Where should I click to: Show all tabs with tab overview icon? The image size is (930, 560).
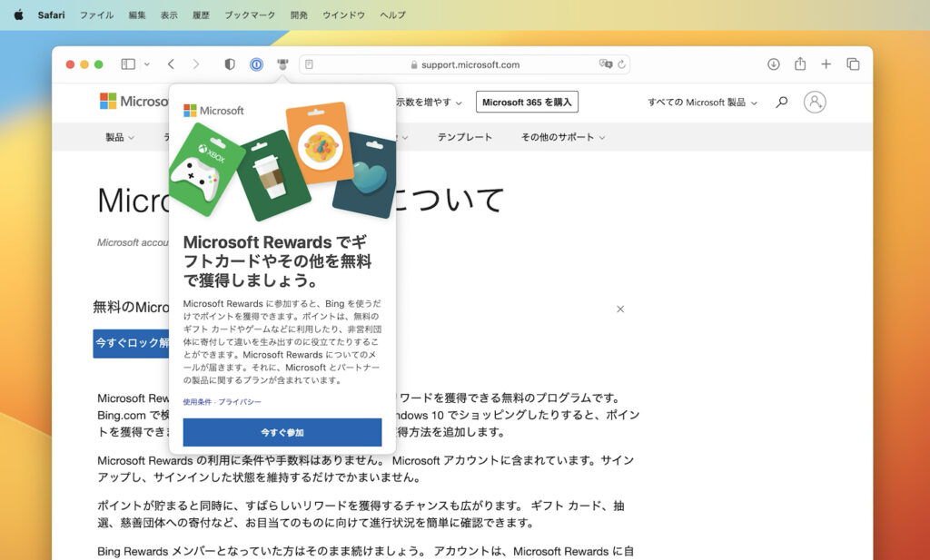point(853,64)
